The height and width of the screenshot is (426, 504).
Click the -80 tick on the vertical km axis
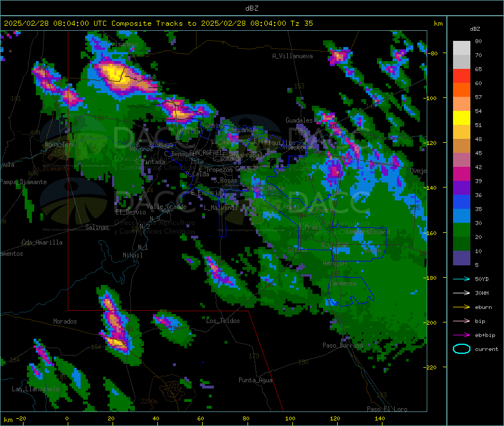coord(433,53)
